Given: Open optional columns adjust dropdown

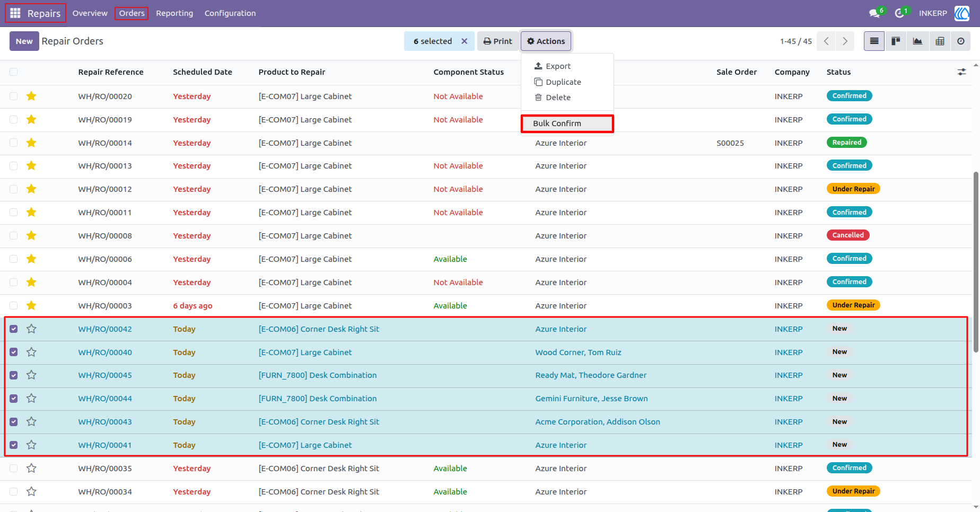Looking at the screenshot, I should (x=961, y=72).
